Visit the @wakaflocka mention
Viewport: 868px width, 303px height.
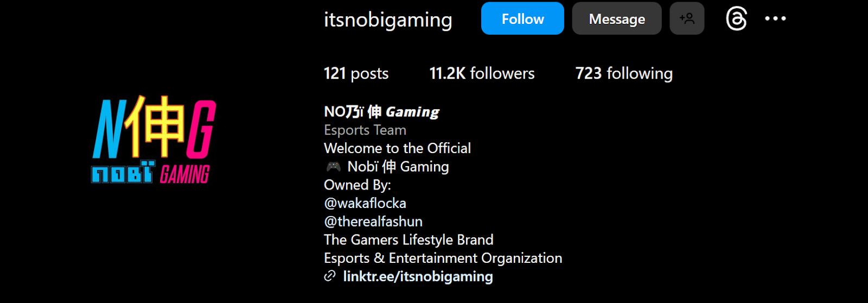(x=365, y=203)
